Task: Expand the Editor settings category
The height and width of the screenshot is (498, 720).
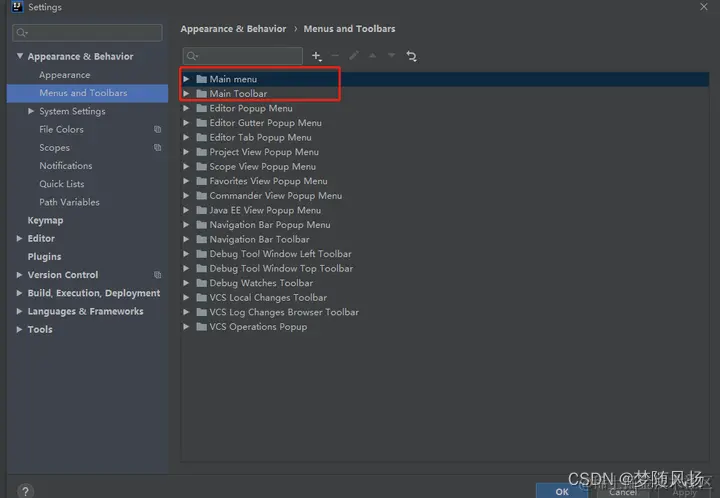Action: coord(19,238)
